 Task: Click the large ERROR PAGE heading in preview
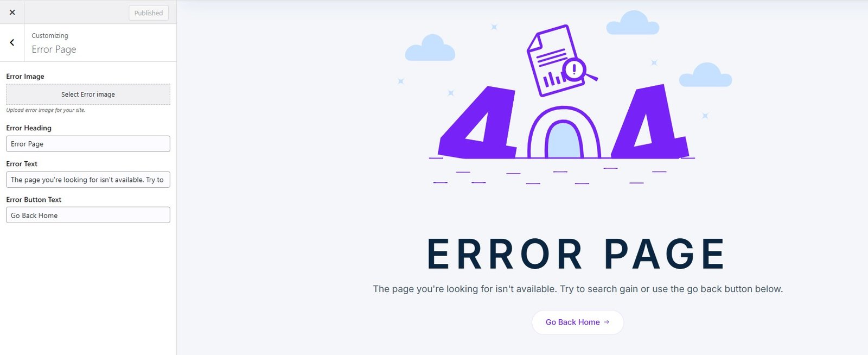coord(576,254)
